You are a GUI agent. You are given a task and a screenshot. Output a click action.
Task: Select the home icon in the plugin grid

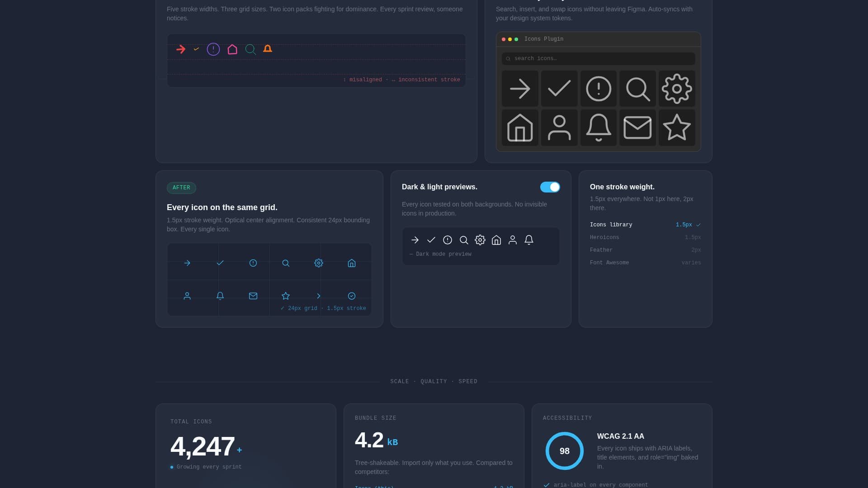(x=520, y=128)
